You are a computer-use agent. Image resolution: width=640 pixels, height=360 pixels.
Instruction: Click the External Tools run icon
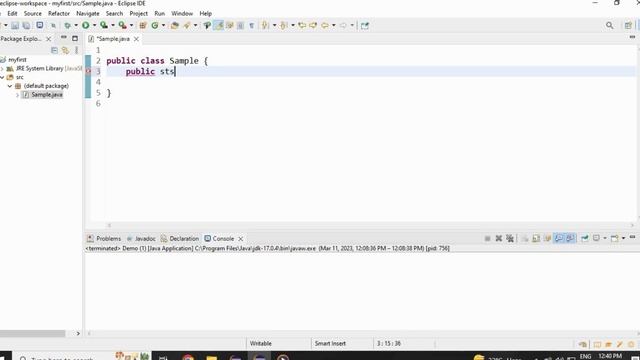(122, 25)
